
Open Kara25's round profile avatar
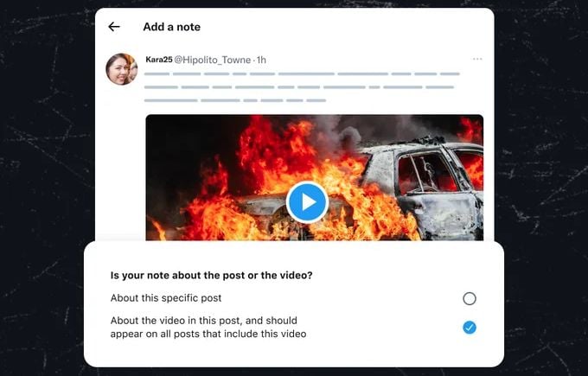coord(122,69)
